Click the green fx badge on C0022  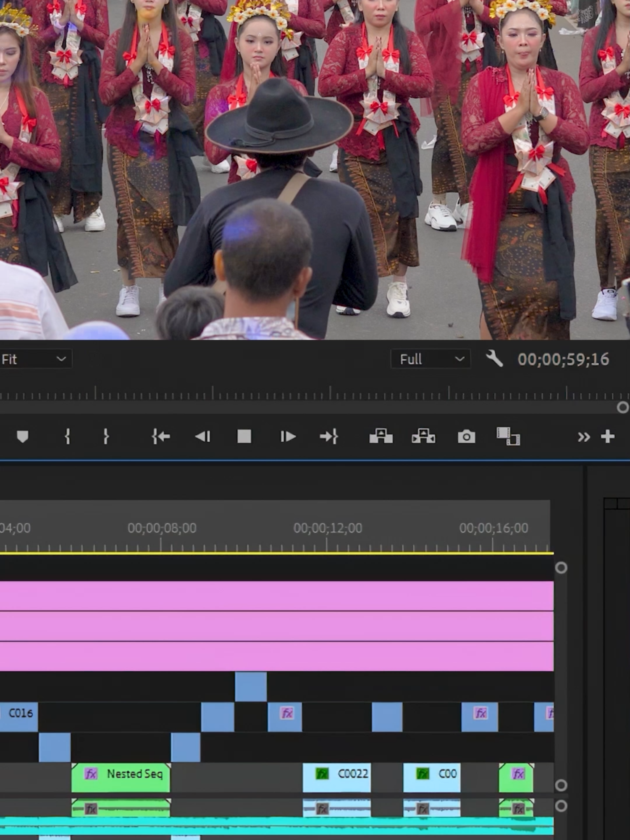click(x=322, y=774)
